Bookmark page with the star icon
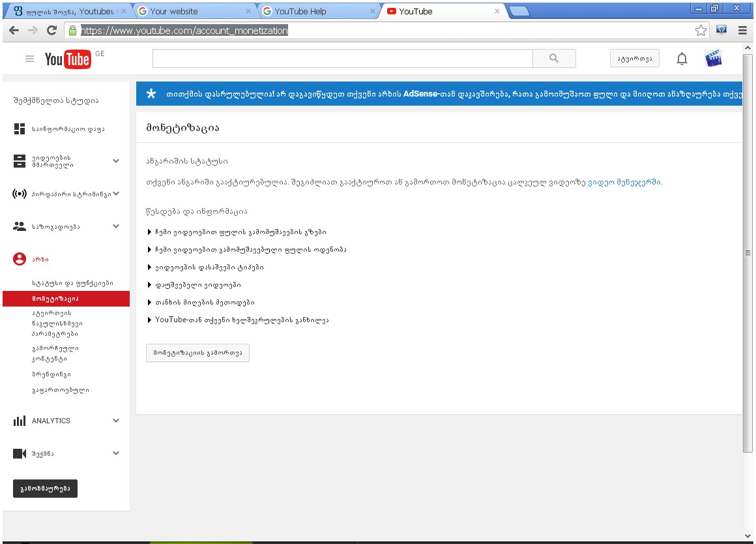The height and width of the screenshot is (544, 756). point(701,31)
